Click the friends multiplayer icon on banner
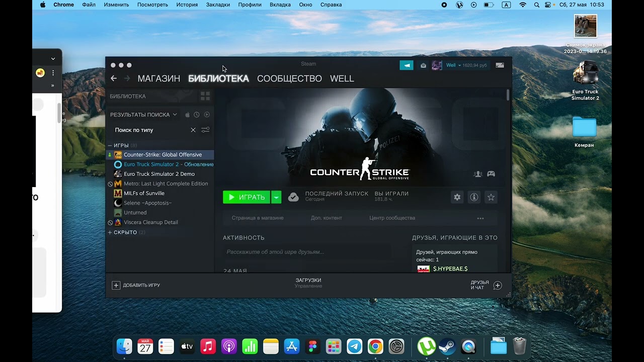Image resolution: width=644 pixels, height=362 pixels. 478,174
